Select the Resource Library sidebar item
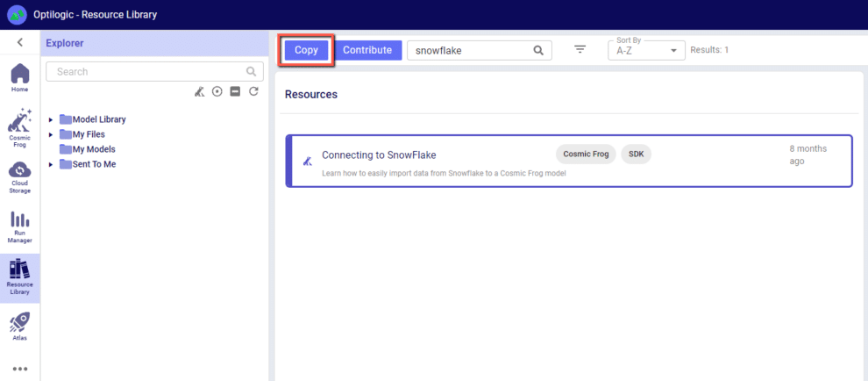The image size is (868, 381). click(x=20, y=277)
